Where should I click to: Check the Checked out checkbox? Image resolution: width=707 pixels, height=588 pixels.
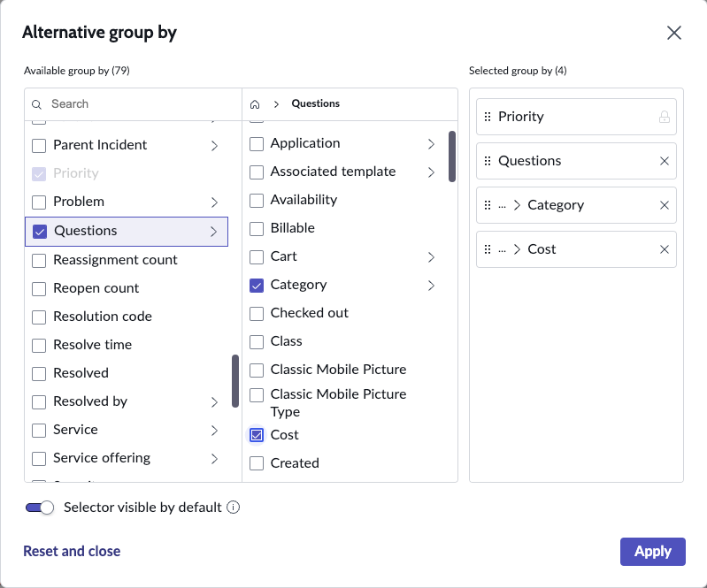[257, 314]
